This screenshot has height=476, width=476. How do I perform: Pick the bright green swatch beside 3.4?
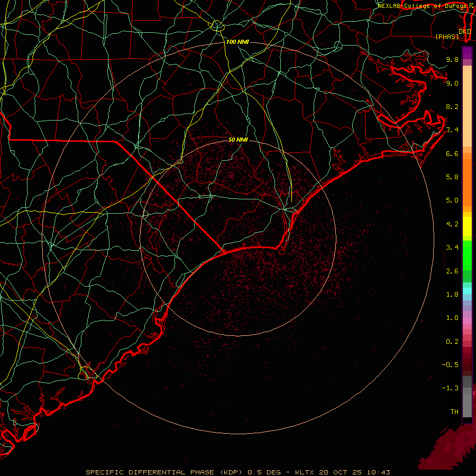(467, 254)
